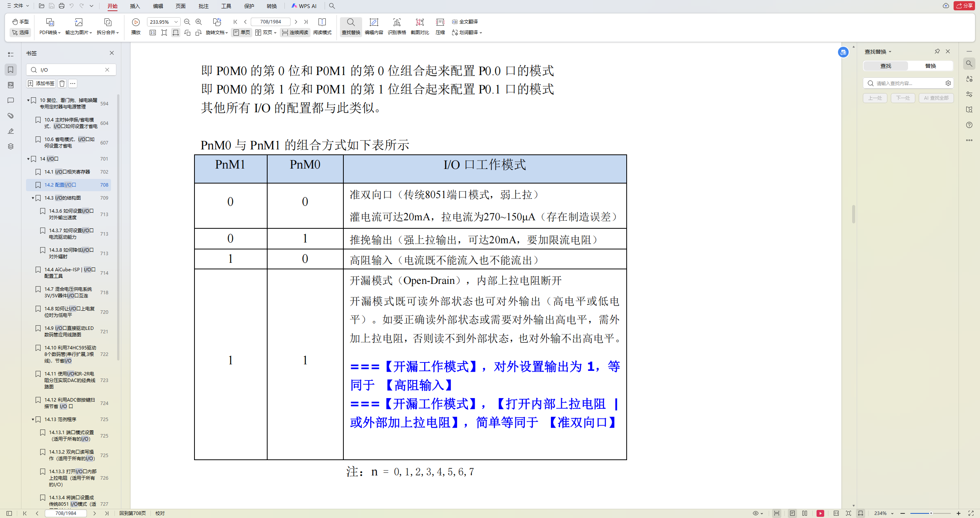980x518 pixels.
Task: Open the Find and Replace tool 查找替换
Action: coord(351,27)
